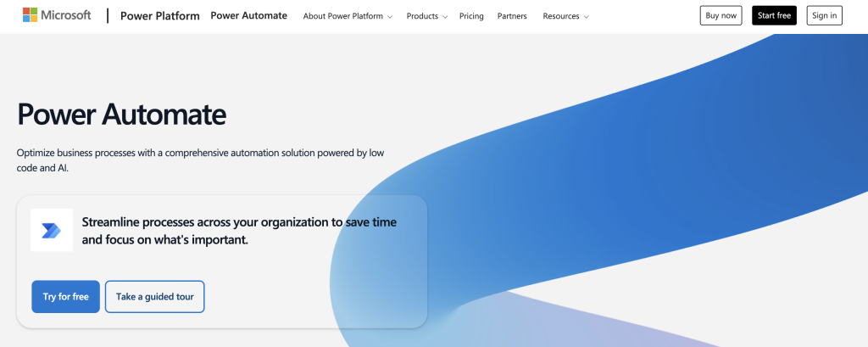
Task: Expand the About Power Platform menu
Action: 348,16
